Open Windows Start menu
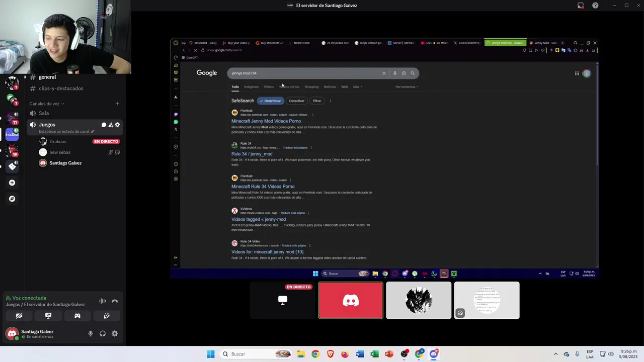This screenshot has height=362, width=644. [210, 354]
